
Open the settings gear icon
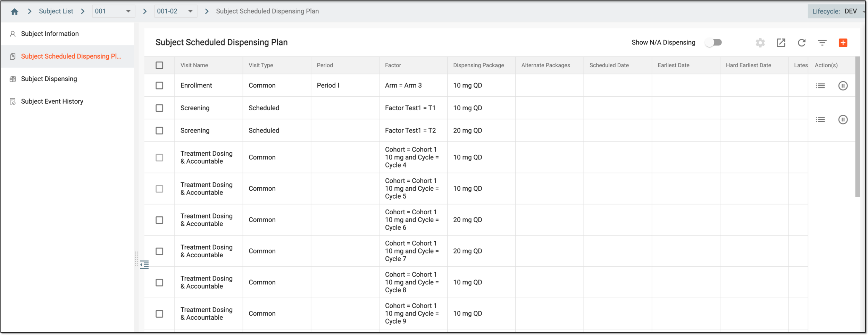point(760,43)
